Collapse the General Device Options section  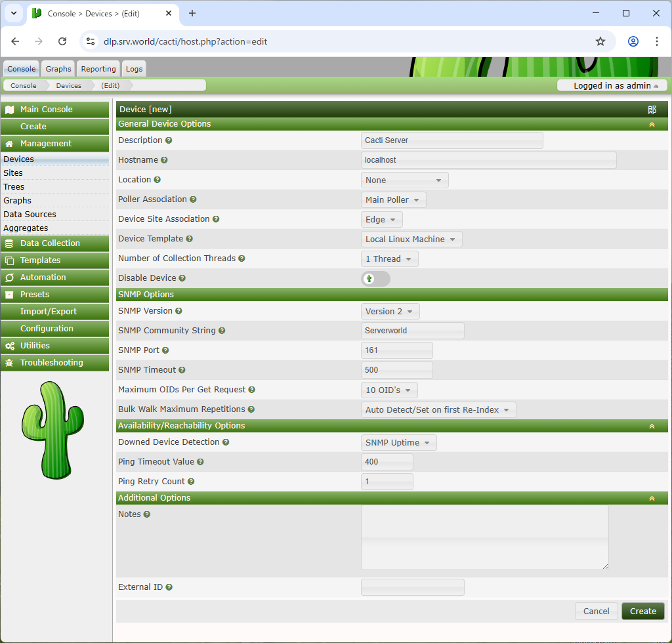pyautogui.click(x=652, y=124)
